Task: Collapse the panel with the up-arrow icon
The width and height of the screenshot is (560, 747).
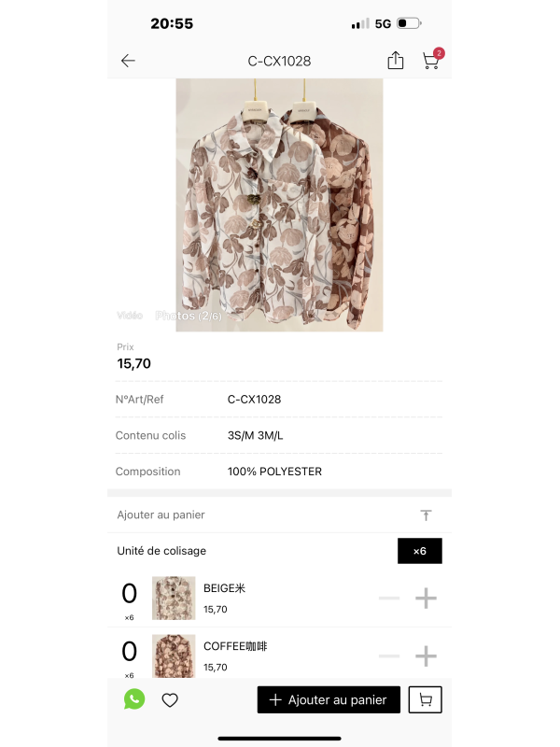Action: click(x=427, y=515)
